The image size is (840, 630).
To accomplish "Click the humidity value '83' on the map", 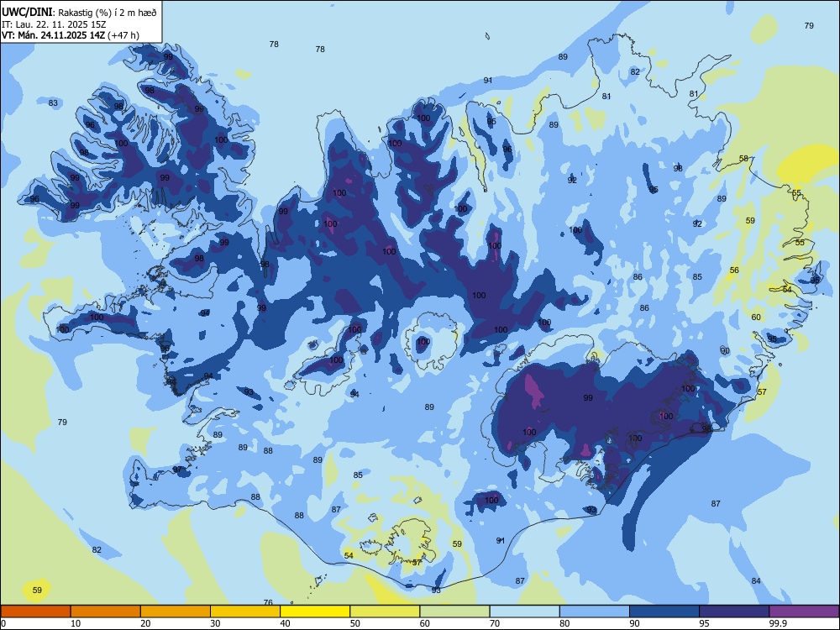I will coord(53,102).
